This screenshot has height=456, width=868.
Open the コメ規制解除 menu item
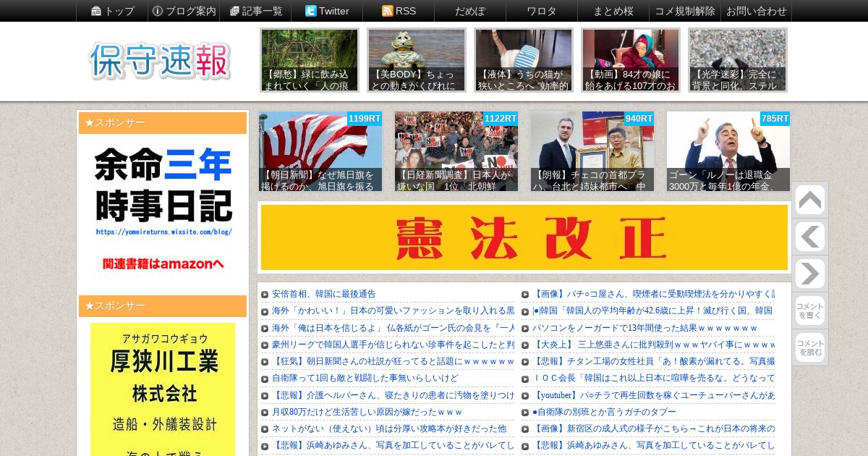[x=685, y=11]
